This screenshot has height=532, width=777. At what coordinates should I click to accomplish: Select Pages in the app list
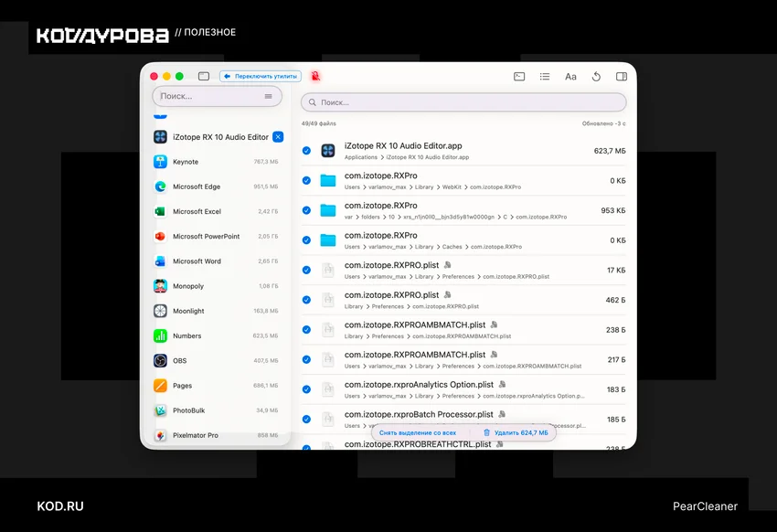217,386
